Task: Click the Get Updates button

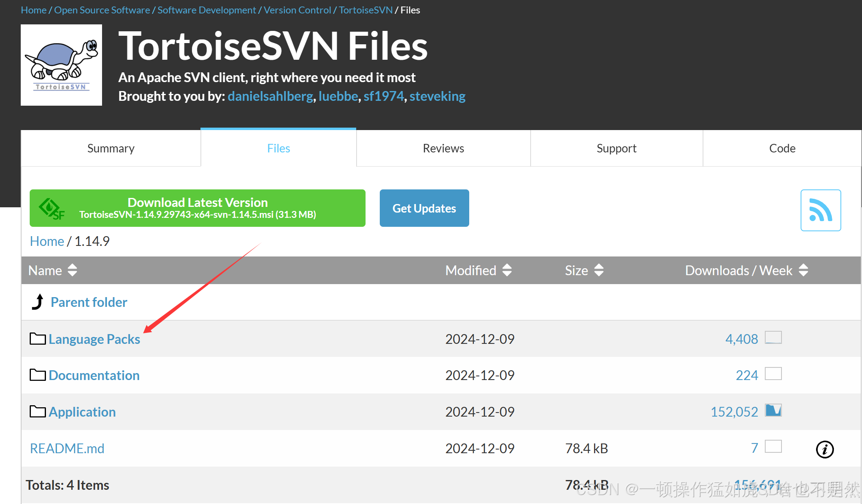Action: 424,208
